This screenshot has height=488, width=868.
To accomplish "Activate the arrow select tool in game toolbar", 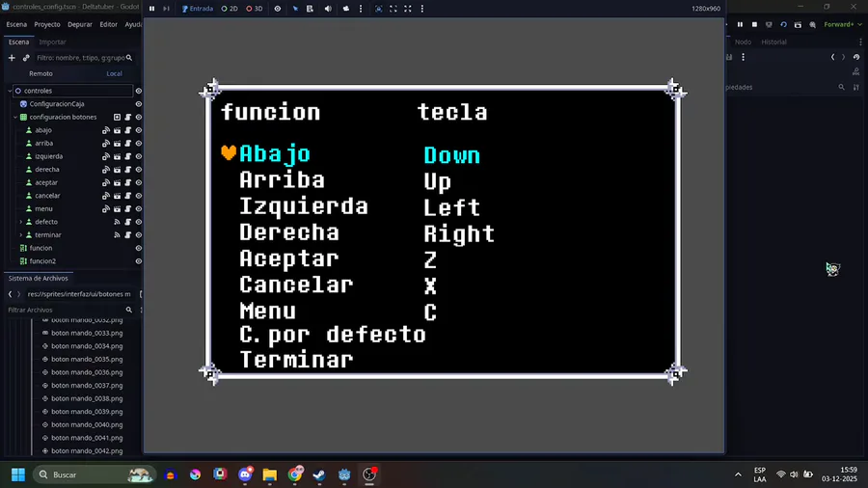I will pyautogui.click(x=296, y=9).
